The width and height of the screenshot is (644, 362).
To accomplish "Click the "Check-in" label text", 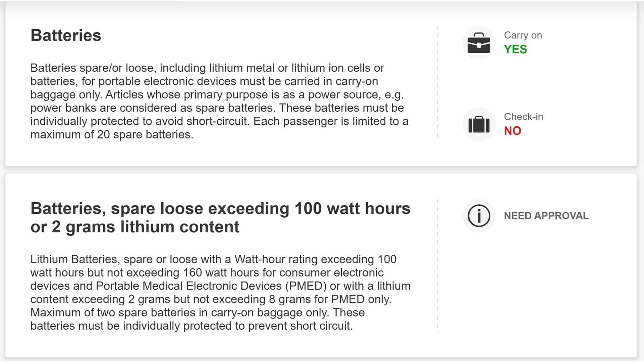I will pyautogui.click(x=523, y=117).
